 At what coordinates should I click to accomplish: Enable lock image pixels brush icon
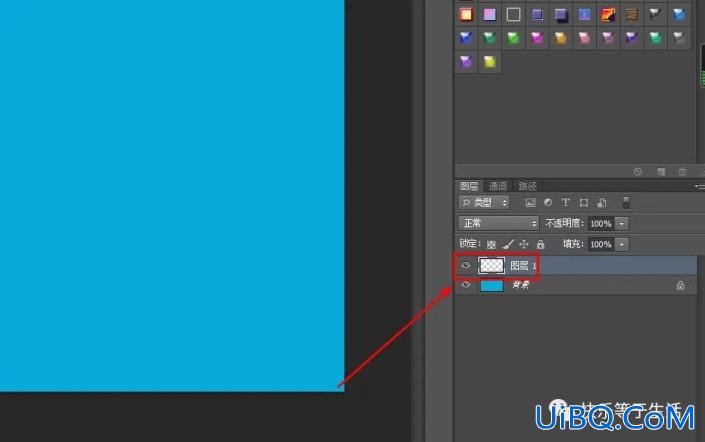[508, 244]
